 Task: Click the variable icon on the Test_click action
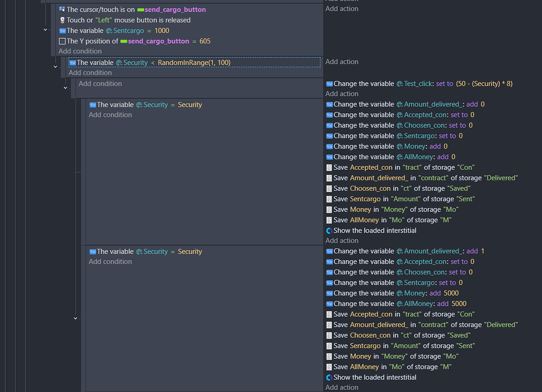tap(329, 84)
